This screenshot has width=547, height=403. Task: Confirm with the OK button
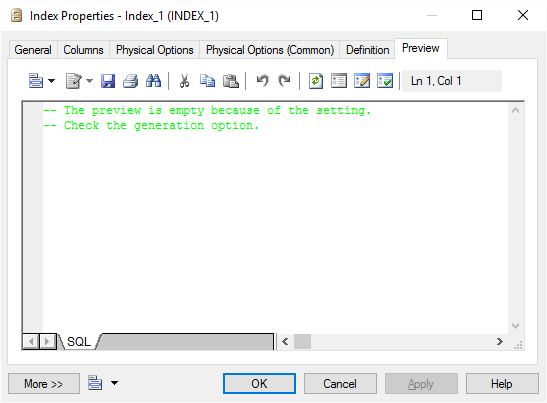pyautogui.click(x=259, y=384)
